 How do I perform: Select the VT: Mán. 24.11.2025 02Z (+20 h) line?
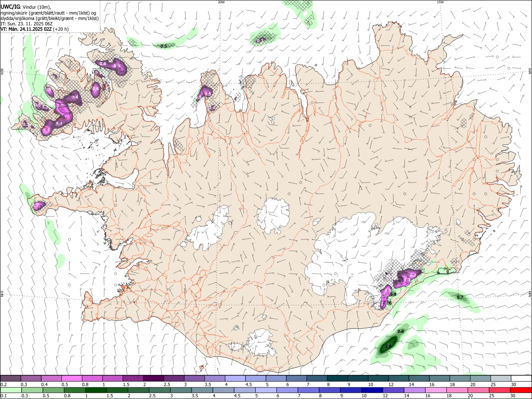pos(34,29)
